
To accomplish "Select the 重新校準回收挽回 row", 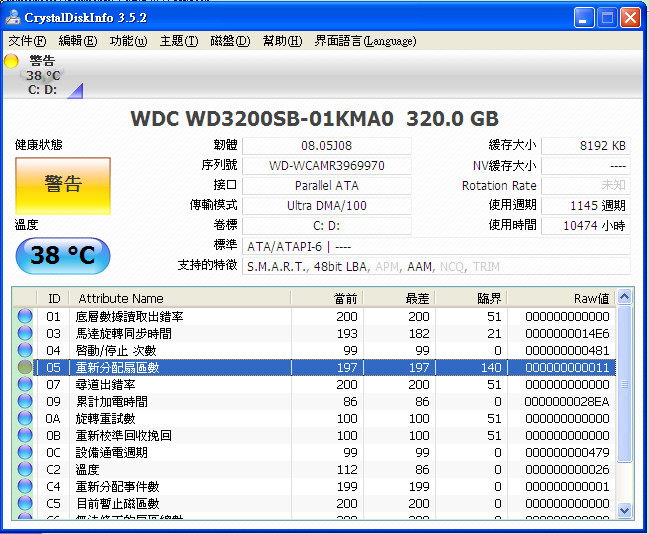I will coord(315,435).
